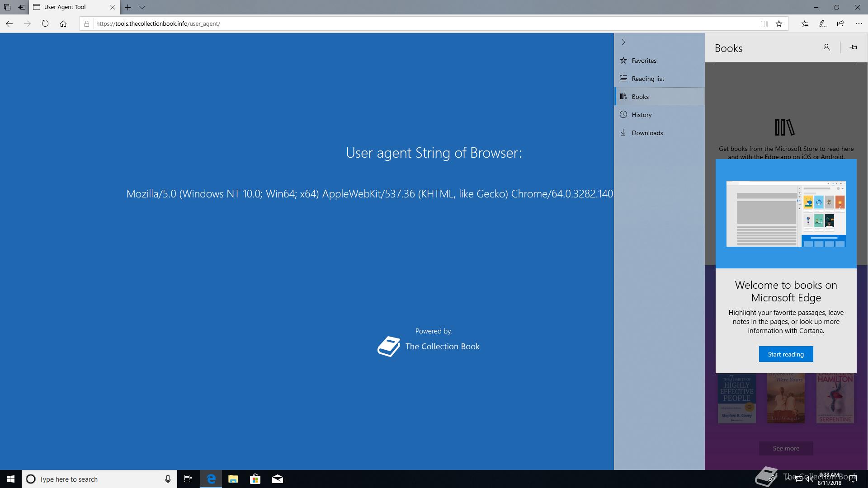Open File Explorer from taskbar

(x=233, y=479)
